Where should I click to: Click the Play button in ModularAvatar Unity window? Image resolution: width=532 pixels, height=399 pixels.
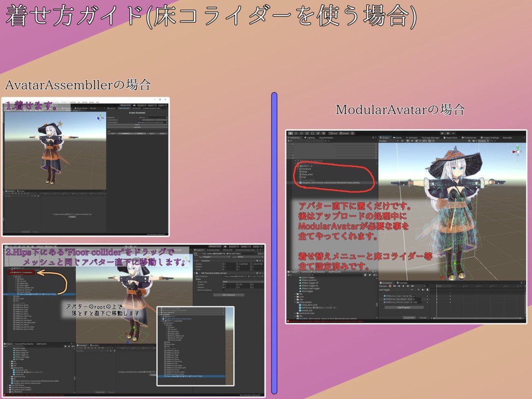coord(442,134)
